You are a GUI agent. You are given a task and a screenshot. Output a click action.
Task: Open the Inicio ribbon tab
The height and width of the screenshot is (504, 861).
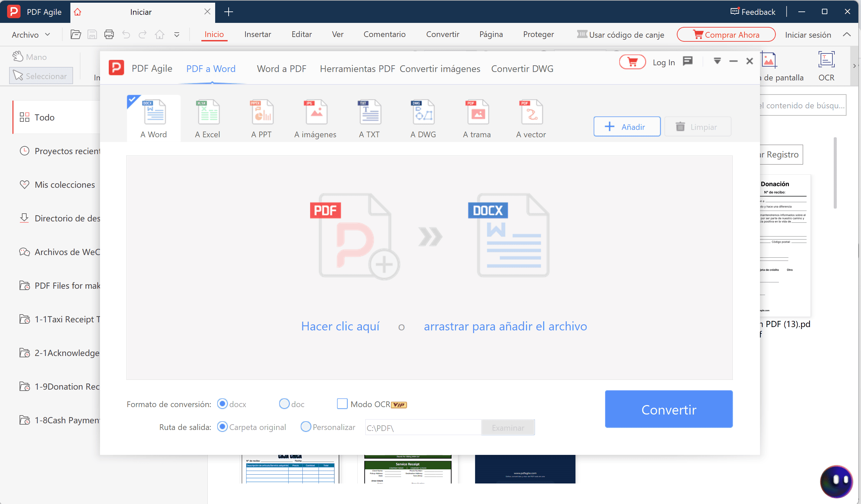[x=214, y=35]
